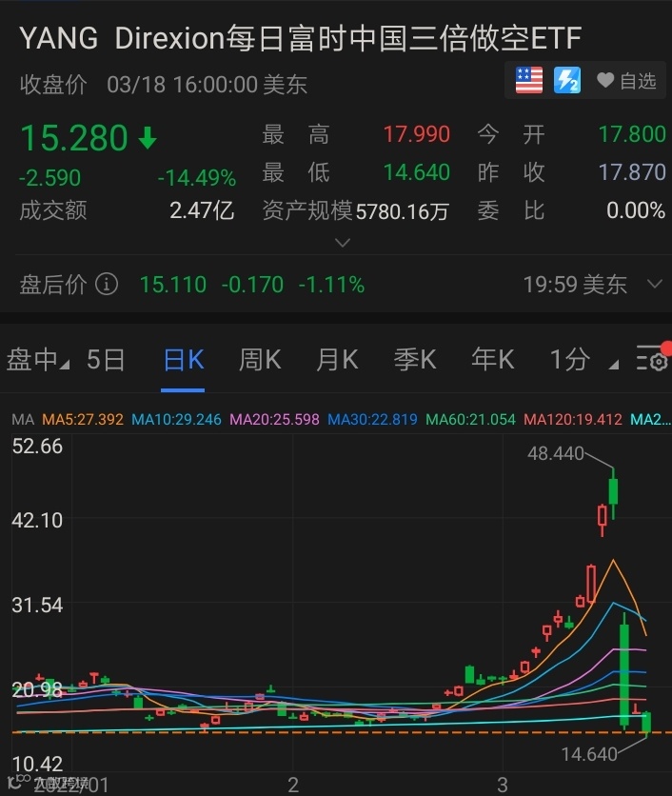
Task: Open the 盘中 chart session dropdown
Action: pos(37,360)
